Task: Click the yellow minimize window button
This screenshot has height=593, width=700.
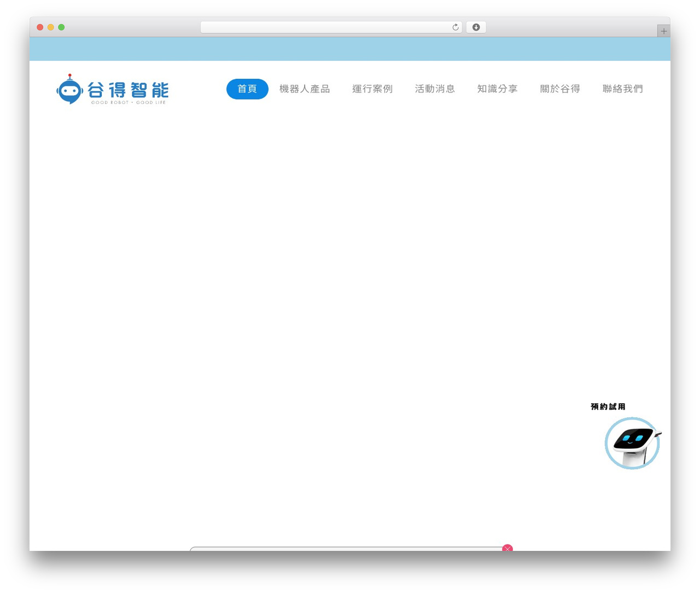Action: 51,27
